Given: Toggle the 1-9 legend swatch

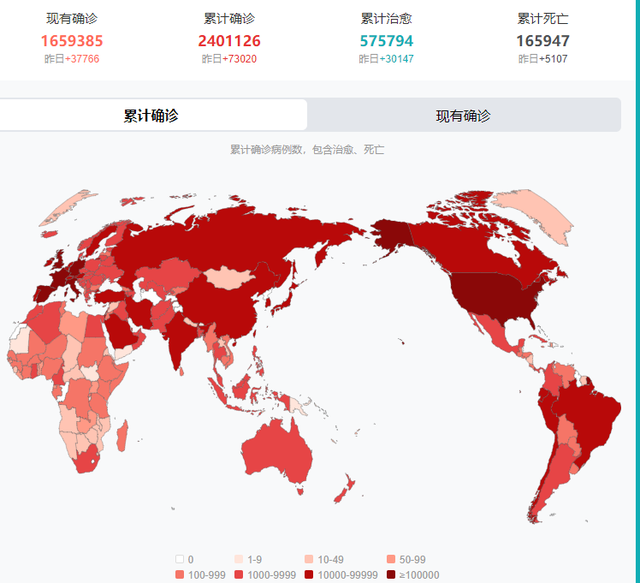Looking at the screenshot, I should (x=239, y=559).
